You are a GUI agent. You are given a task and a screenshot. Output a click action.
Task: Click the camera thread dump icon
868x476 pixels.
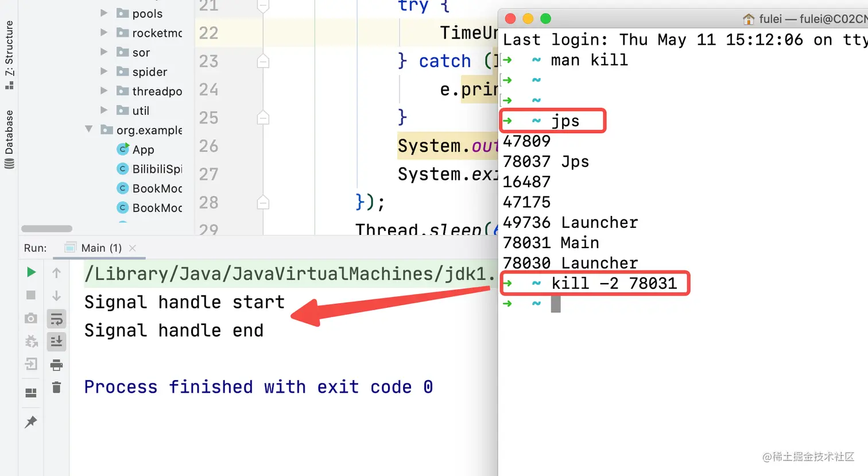pos(31,318)
